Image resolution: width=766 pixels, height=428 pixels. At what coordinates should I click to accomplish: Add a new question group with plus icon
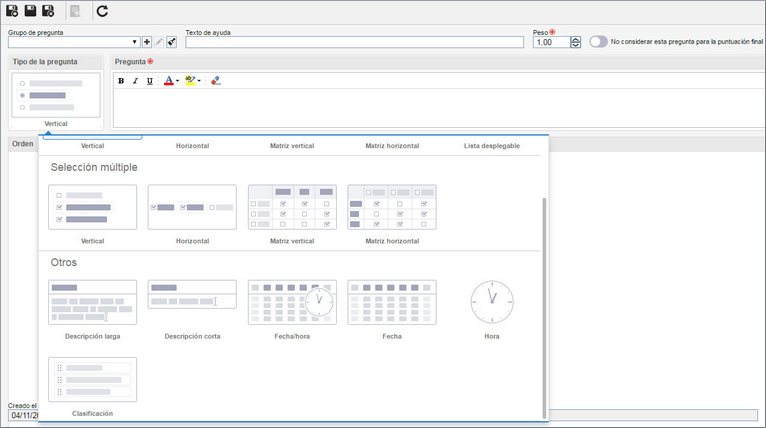[x=147, y=42]
